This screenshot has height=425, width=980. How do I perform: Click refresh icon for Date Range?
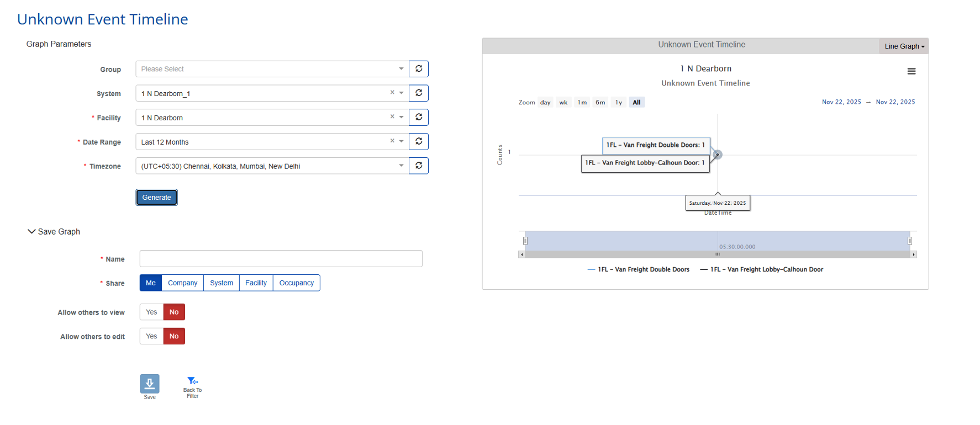point(419,142)
